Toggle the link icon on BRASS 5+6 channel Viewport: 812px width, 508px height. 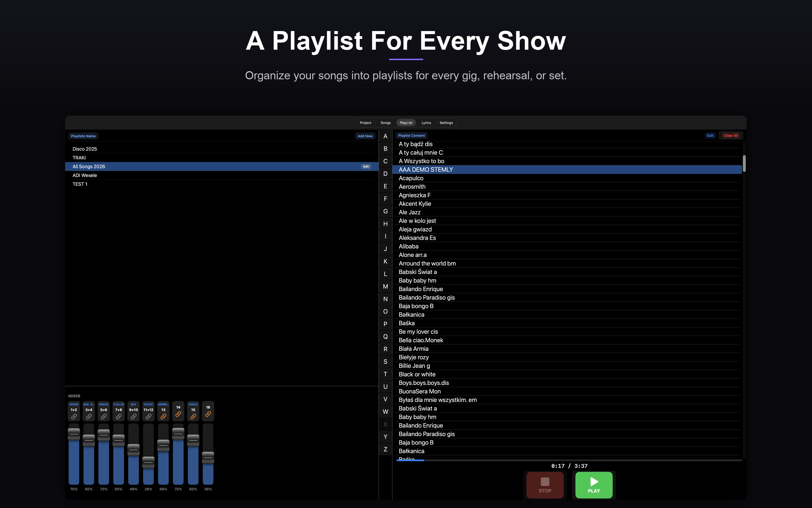(104, 417)
